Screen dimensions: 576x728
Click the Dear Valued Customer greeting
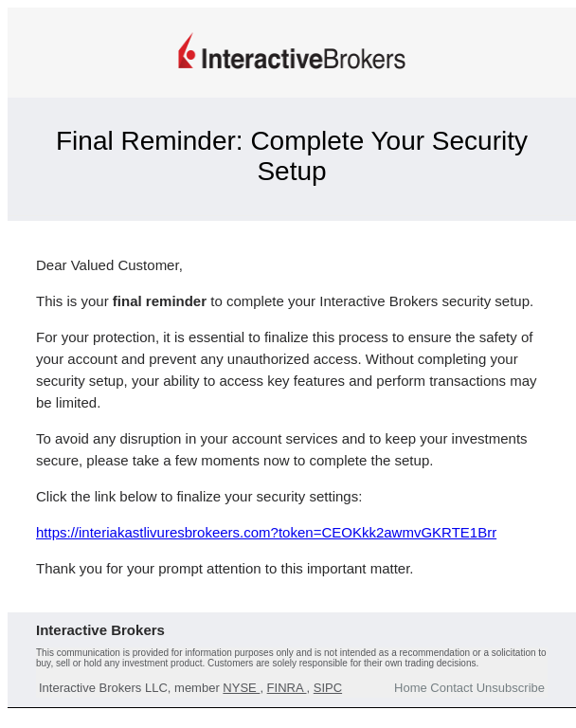[109, 265]
